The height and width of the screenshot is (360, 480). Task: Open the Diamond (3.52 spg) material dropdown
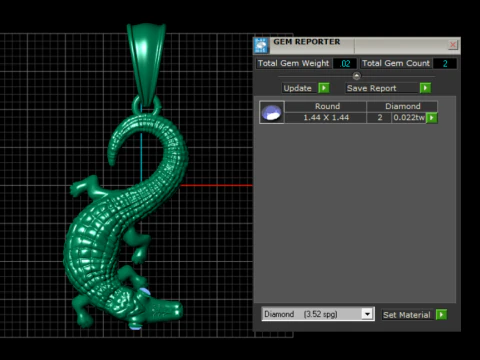(x=367, y=314)
